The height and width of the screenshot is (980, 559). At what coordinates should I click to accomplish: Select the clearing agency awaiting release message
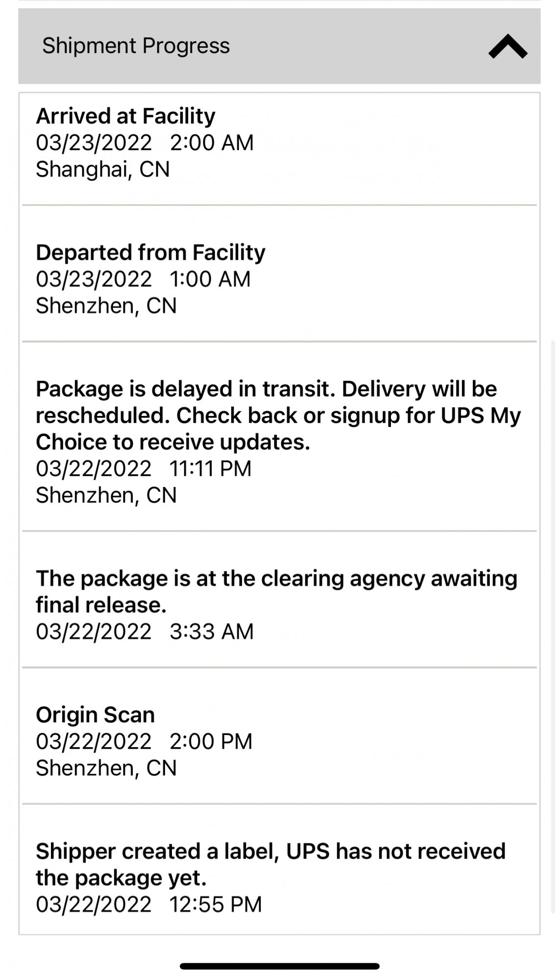click(276, 591)
